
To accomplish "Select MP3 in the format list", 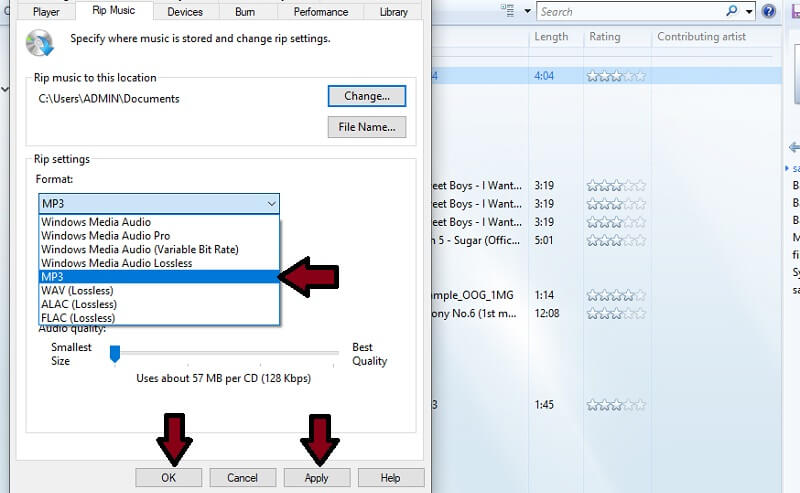I will tap(159, 277).
